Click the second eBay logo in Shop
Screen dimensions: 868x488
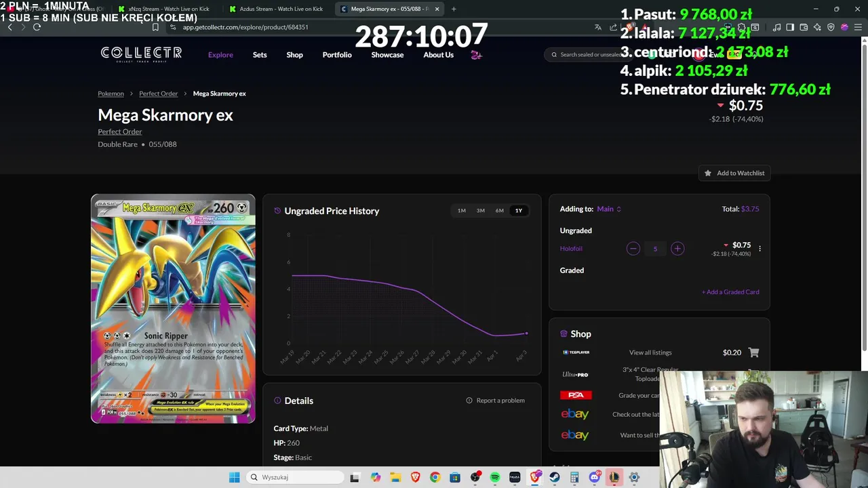pyautogui.click(x=575, y=435)
